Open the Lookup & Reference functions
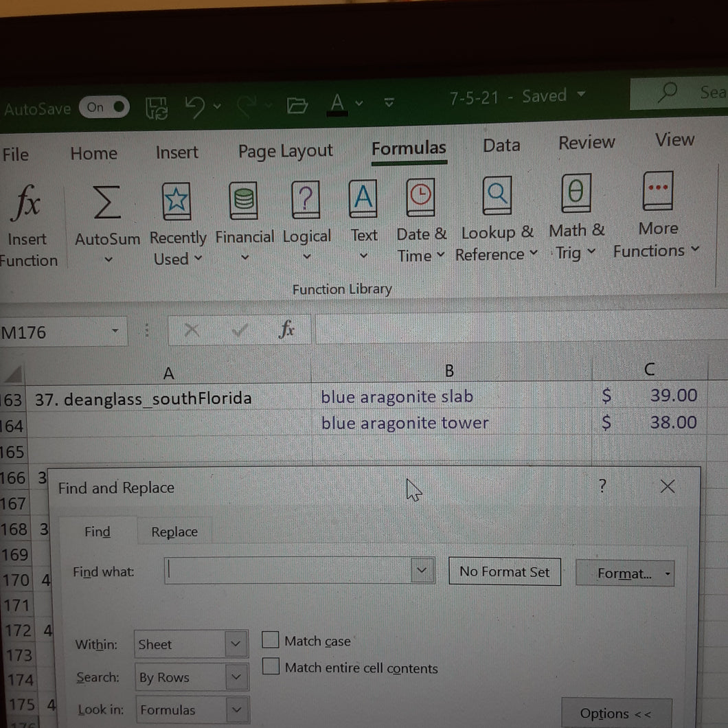Viewport: 728px width, 728px height. pyautogui.click(x=497, y=219)
